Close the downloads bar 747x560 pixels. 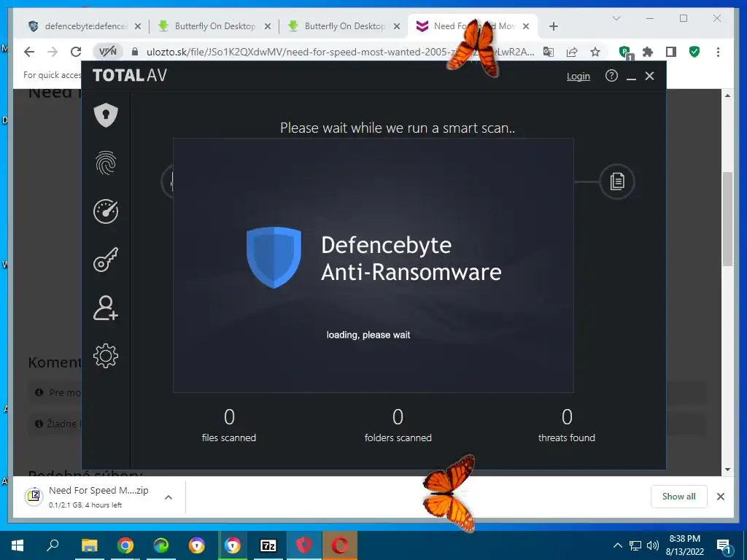[x=721, y=497]
